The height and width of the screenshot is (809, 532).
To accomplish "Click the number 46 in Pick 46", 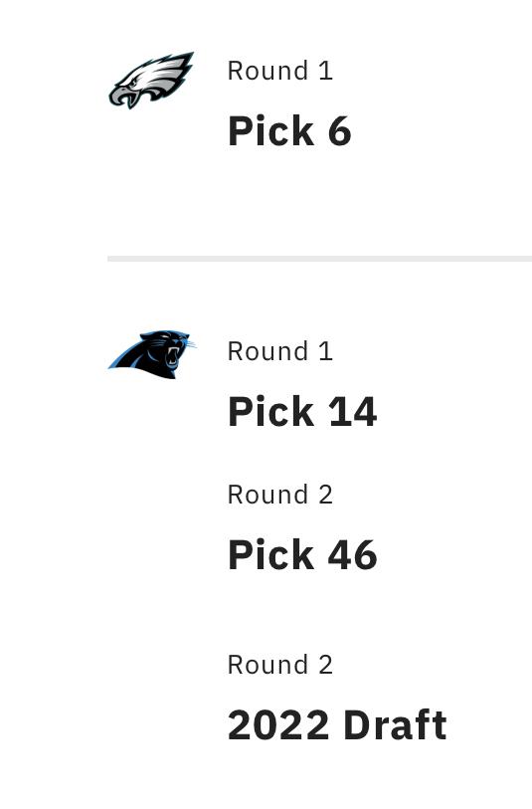I will 353,555.
